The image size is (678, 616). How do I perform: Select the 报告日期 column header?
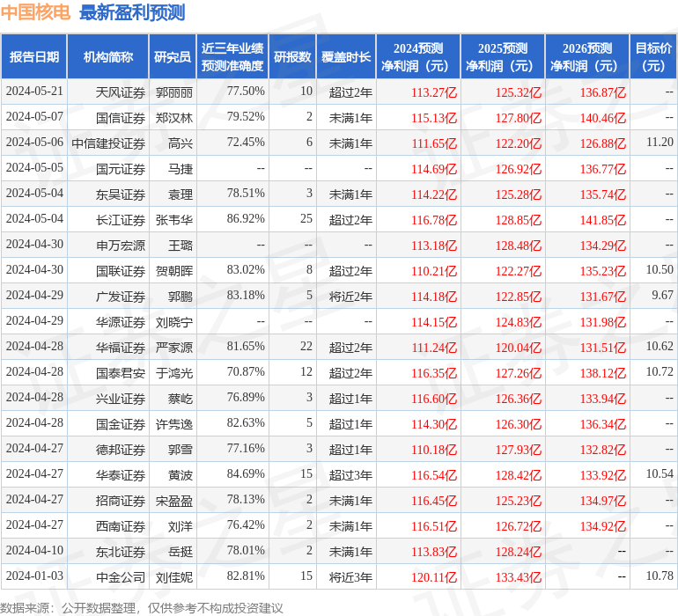pos(34,56)
